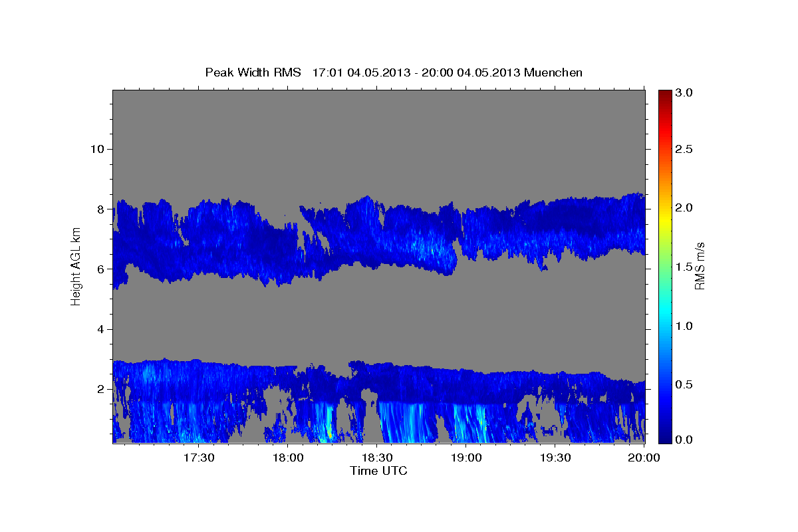The width and height of the screenshot is (798, 532).
Task: Click the '18:00' time tick label
Action: (x=288, y=458)
